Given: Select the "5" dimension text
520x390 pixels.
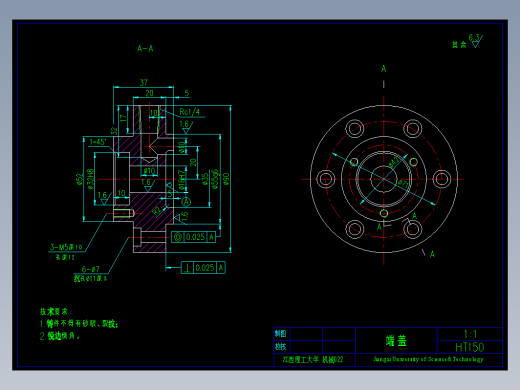Looking at the screenshot, I should [x=187, y=93].
